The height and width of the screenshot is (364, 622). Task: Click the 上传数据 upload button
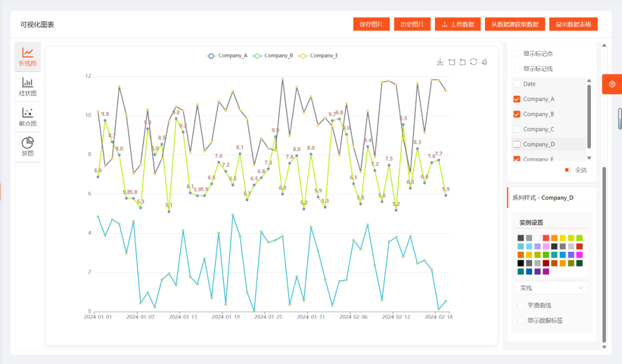pyautogui.click(x=458, y=24)
